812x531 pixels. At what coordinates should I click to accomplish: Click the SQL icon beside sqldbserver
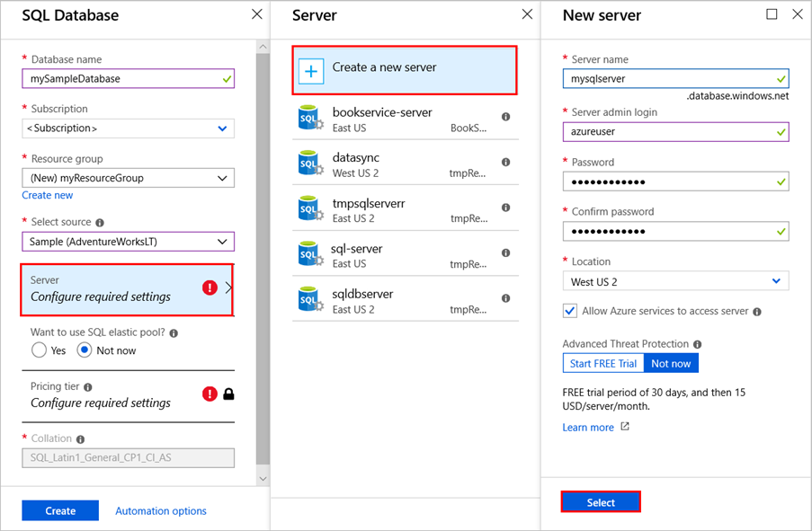[311, 300]
